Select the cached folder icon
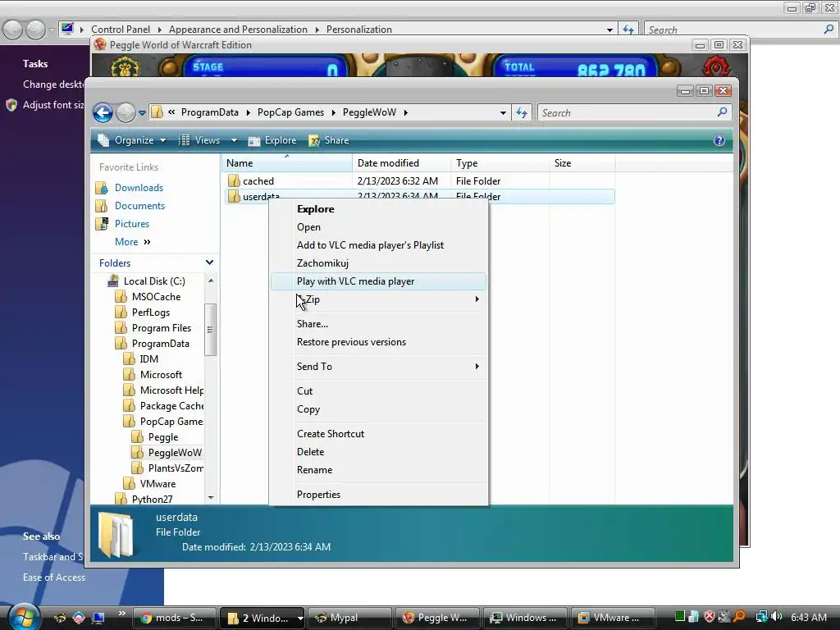 point(234,180)
